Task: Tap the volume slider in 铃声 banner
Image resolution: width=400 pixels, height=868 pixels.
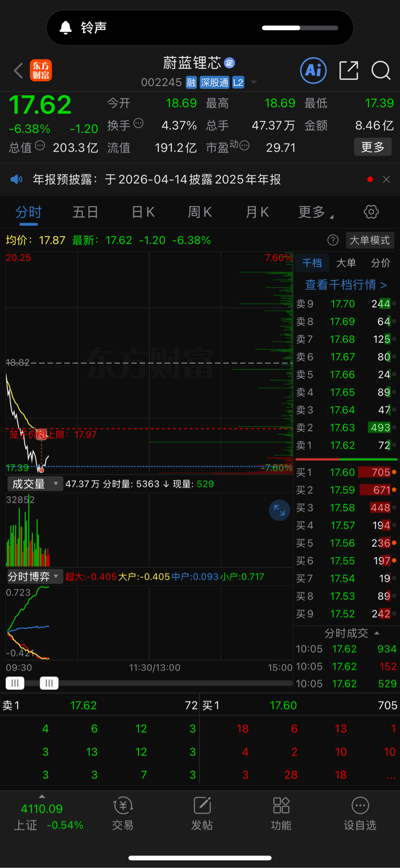Action: pyautogui.click(x=300, y=28)
